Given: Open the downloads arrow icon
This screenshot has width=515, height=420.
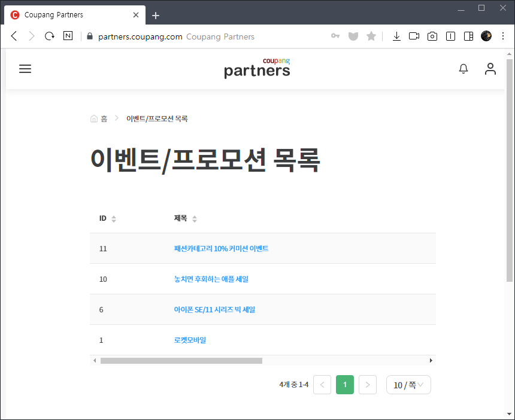Looking at the screenshot, I should [x=396, y=36].
